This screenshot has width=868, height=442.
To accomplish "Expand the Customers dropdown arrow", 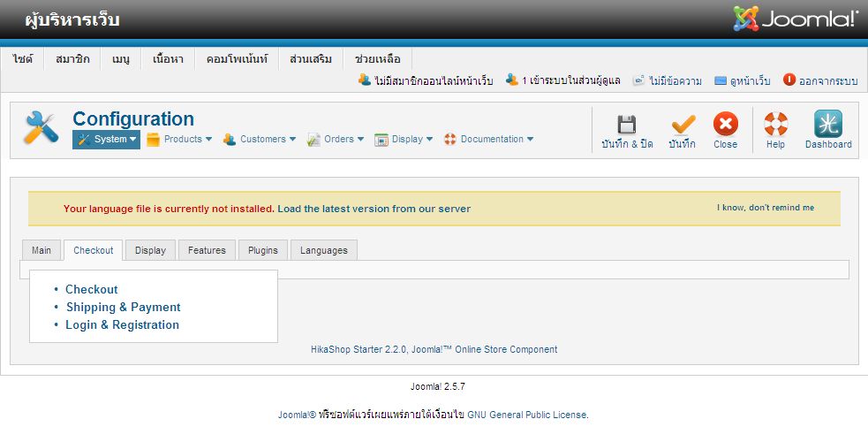I will [x=292, y=140].
